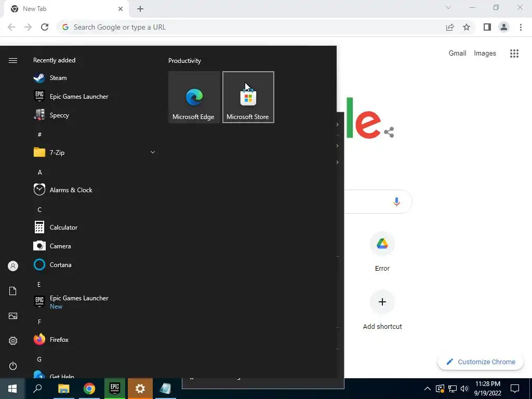The width and height of the screenshot is (532, 399).
Task: Launch Epic Games Launcher under Recently added
Action: (x=79, y=96)
